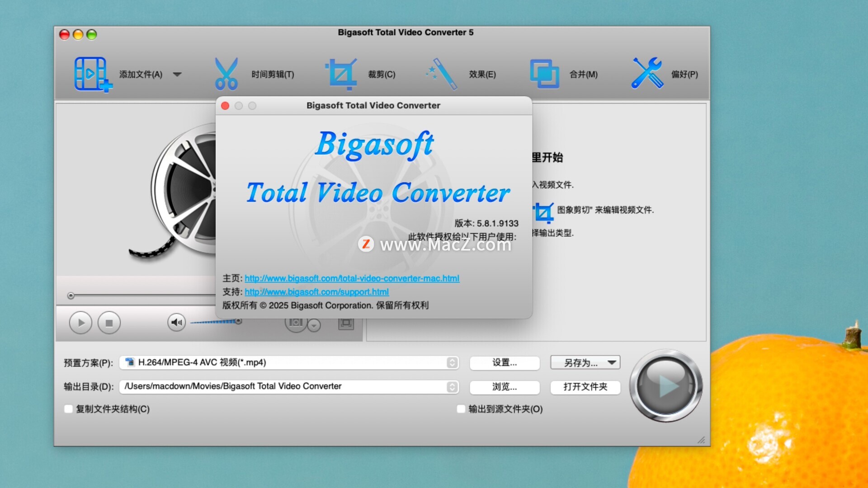
Task: Click the Add File film icon
Action: coord(93,74)
